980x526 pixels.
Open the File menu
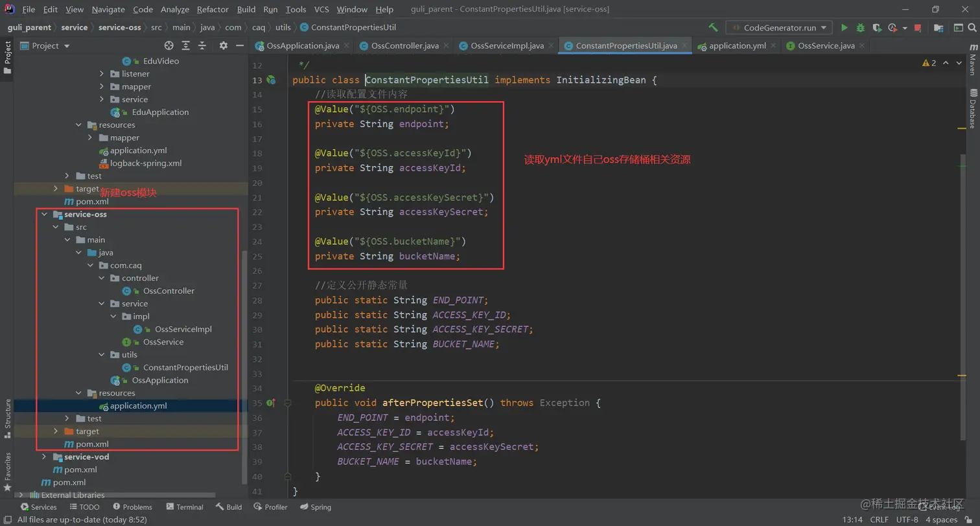pos(29,9)
